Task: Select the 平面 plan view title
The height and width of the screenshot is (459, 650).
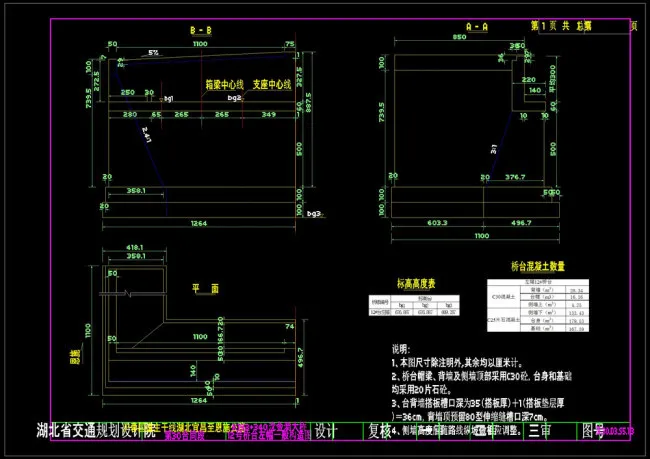Action: 206,287
